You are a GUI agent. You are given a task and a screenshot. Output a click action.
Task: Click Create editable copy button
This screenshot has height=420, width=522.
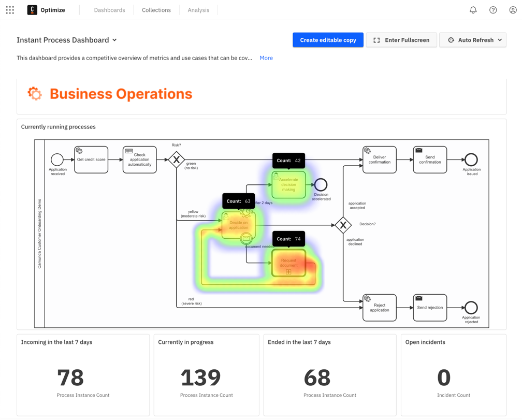pos(328,40)
